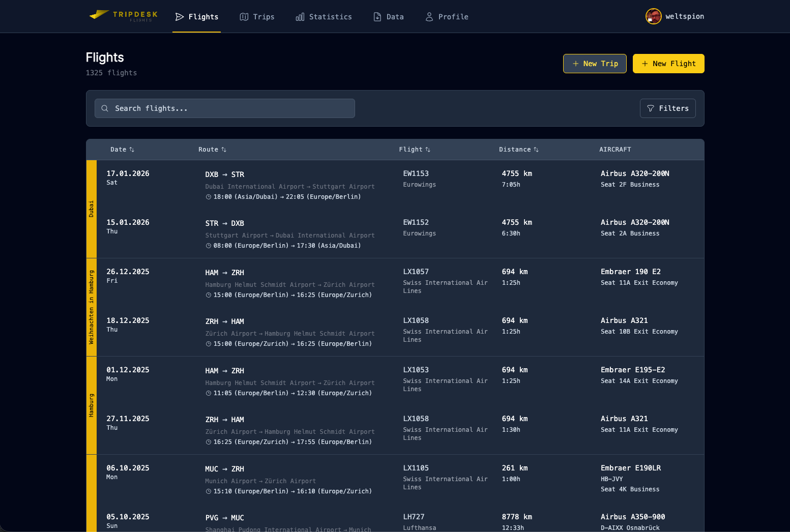Sort by Flight number column
The height and width of the screenshot is (532, 790).
(x=415, y=150)
